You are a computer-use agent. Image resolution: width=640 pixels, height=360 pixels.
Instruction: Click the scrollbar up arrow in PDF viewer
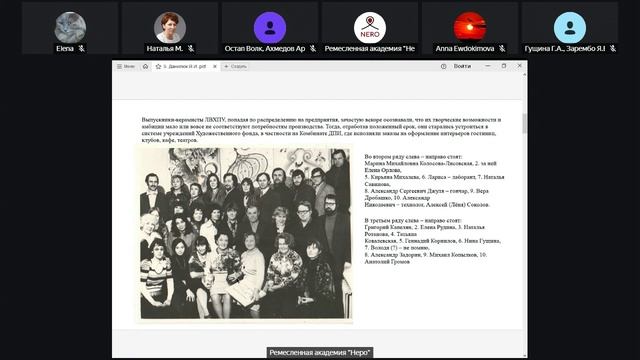coord(524,75)
